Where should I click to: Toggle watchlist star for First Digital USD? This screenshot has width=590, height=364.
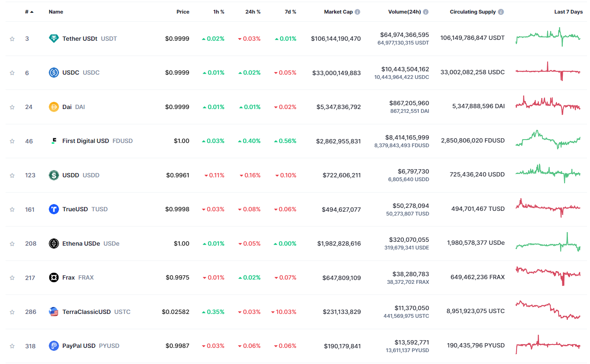point(12,141)
